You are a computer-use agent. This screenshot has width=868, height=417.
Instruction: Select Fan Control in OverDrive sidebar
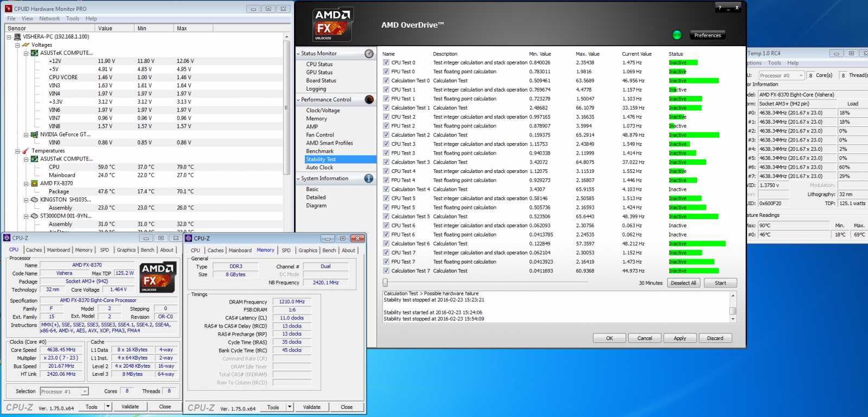pyautogui.click(x=320, y=135)
